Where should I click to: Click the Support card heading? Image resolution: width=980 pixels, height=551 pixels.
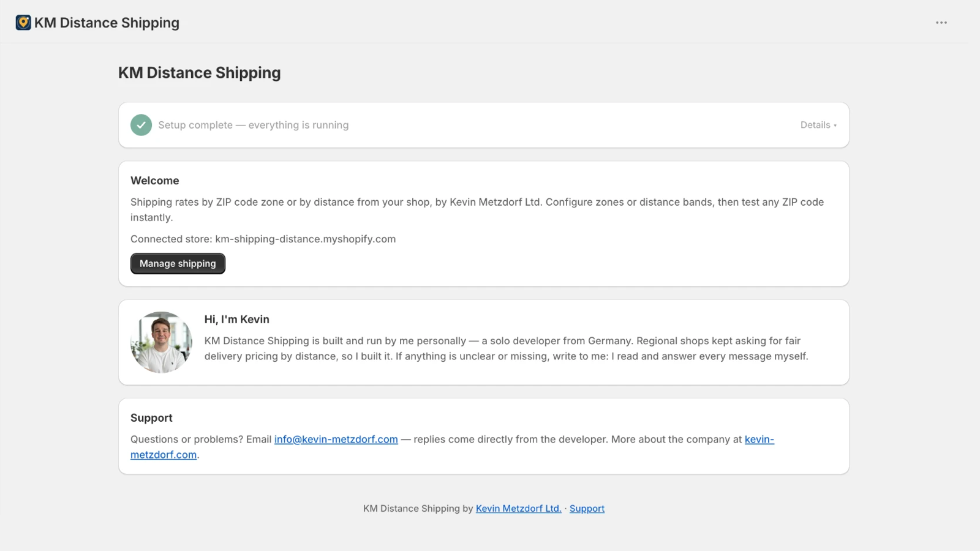click(x=151, y=418)
